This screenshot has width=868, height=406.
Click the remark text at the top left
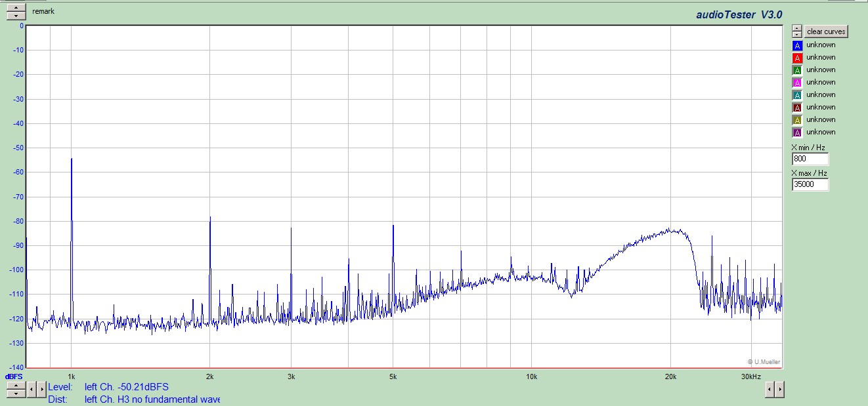click(x=43, y=12)
